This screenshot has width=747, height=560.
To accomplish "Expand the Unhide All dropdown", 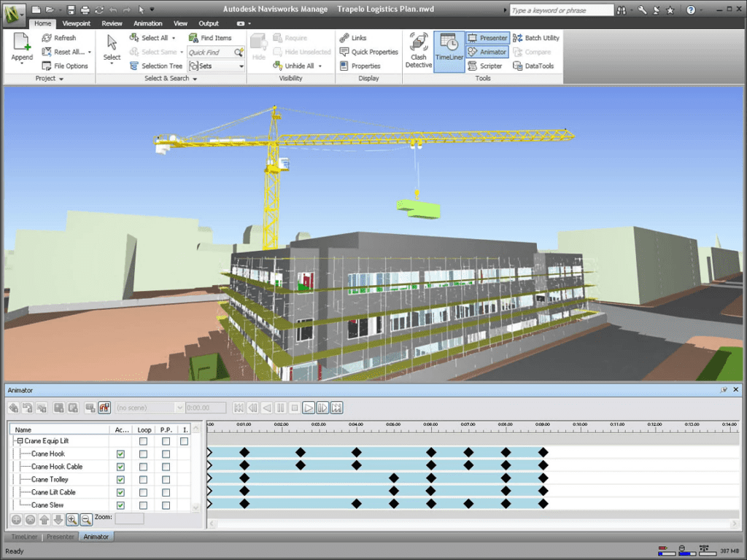I will point(319,65).
